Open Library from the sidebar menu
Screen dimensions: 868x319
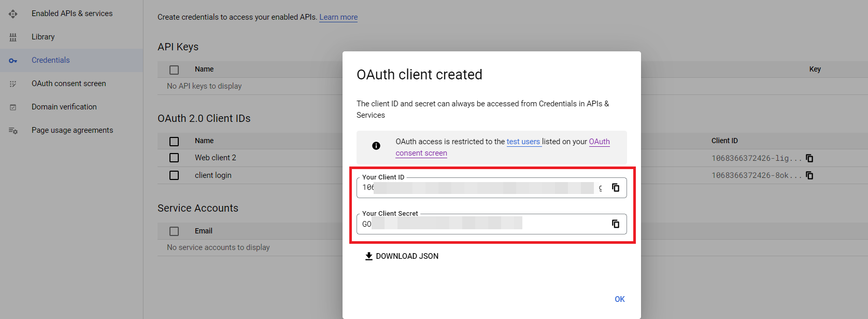pos(43,37)
